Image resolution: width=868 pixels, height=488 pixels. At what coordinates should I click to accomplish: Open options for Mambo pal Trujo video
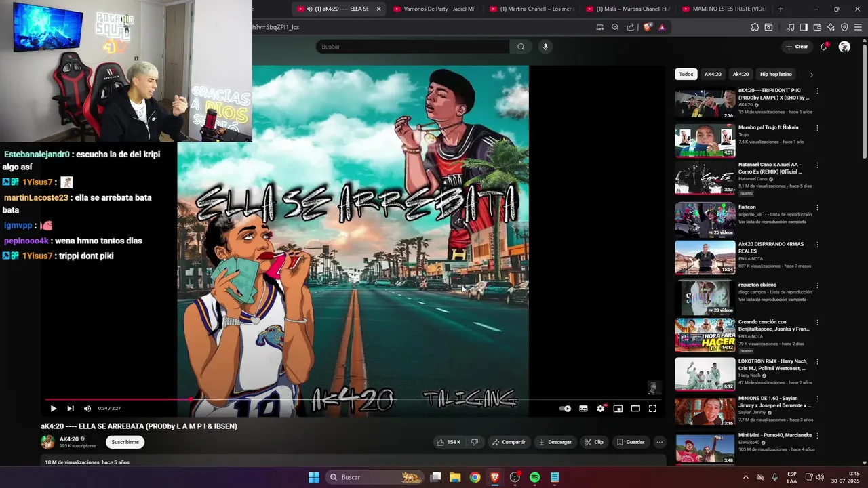[817, 128]
